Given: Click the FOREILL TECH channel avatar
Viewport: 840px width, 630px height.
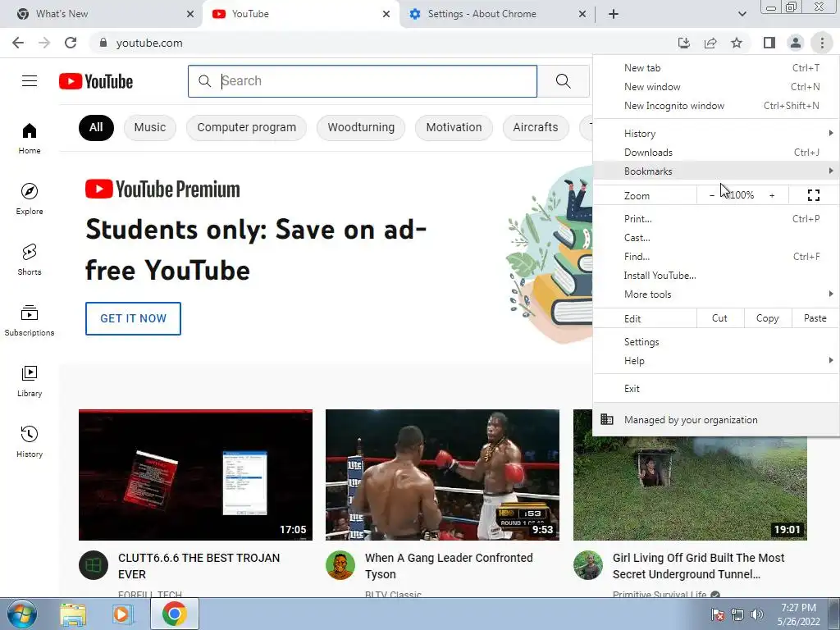Looking at the screenshot, I should (x=94, y=565).
